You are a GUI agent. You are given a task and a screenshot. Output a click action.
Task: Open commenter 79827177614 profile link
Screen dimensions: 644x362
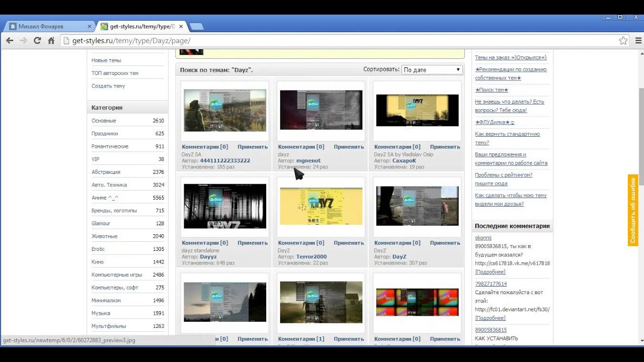point(491,284)
